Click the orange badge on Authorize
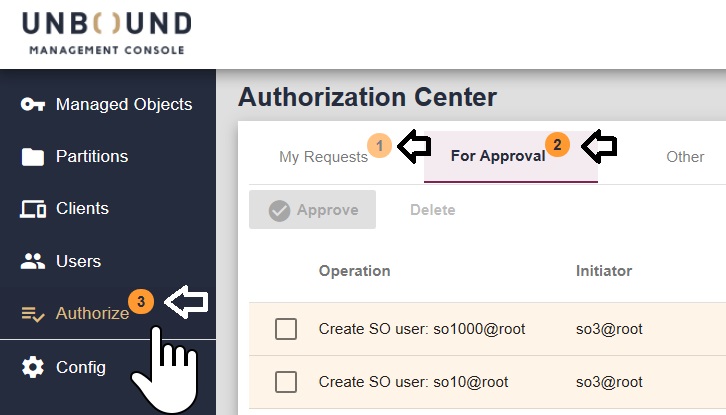 (x=141, y=302)
